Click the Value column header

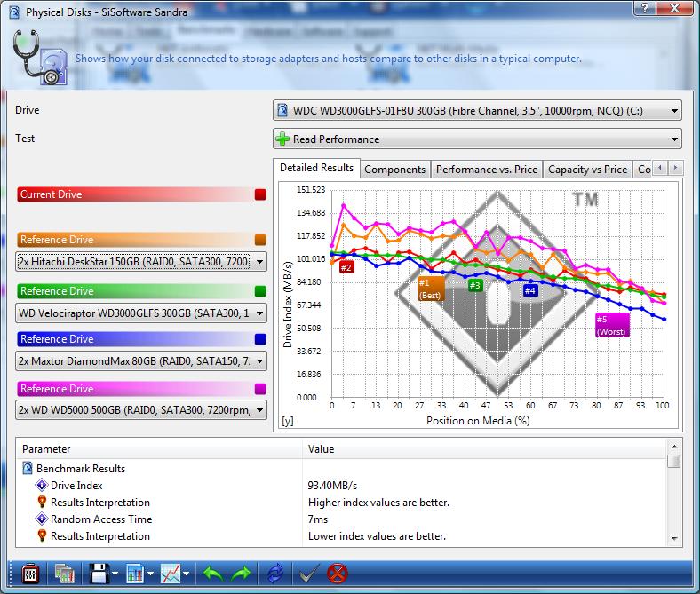(x=485, y=449)
